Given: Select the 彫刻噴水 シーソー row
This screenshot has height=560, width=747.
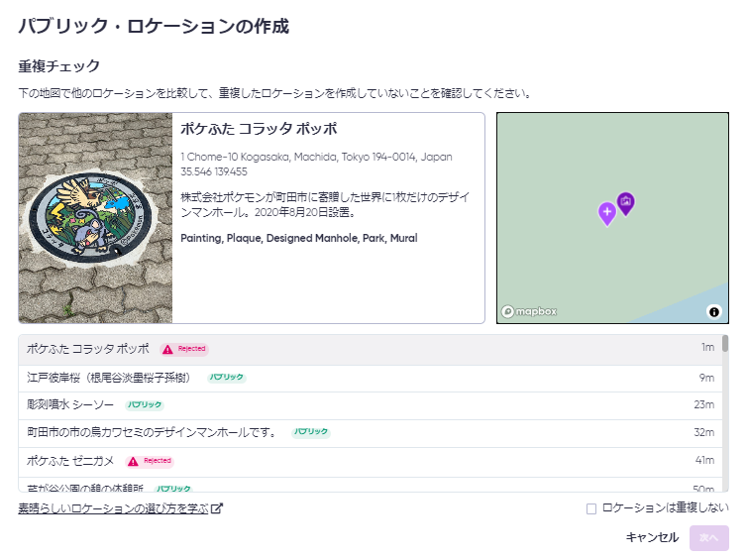Looking at the screenshot, I should pyautogui.click(x=371, y=405).
